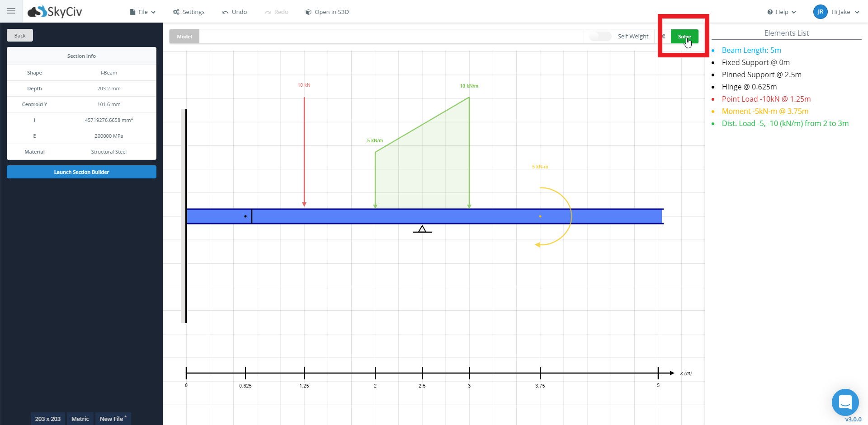Click the moment of inertia value 45719276.6658

(109, 120)
